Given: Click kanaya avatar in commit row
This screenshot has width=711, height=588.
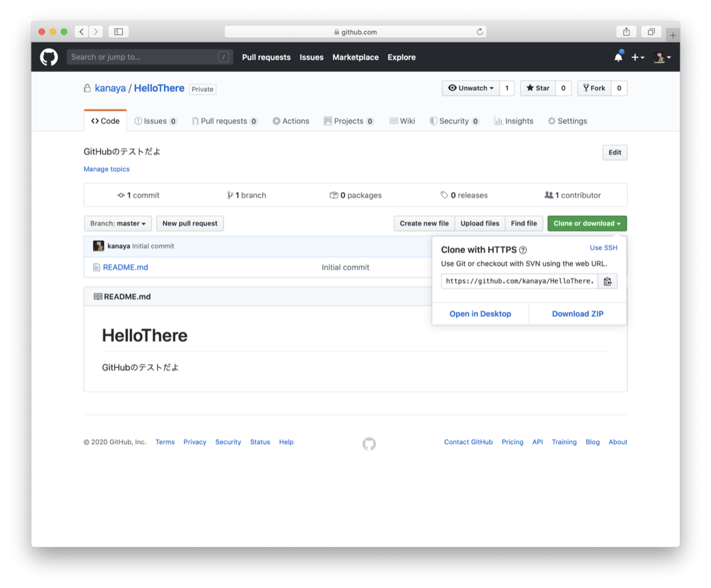Looking at the screenshot, I should click(98, 246).
